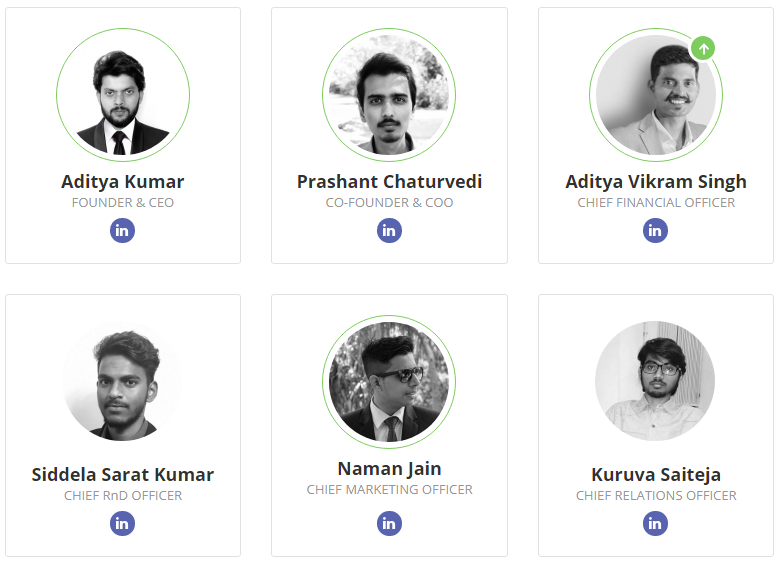781x565 pixels.
Task: Click Prashant Chaturvedi's profile photo
Action: (x=389, y=95)
